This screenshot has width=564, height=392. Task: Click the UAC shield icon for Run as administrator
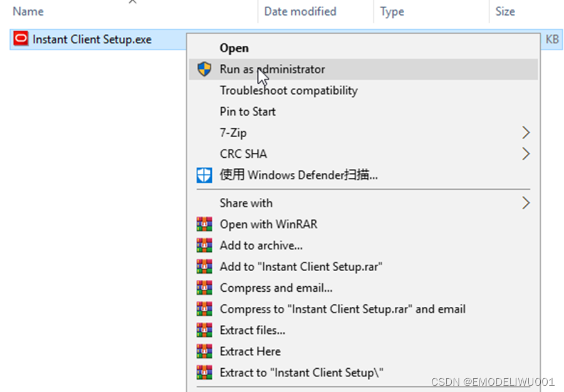[204, 70]
